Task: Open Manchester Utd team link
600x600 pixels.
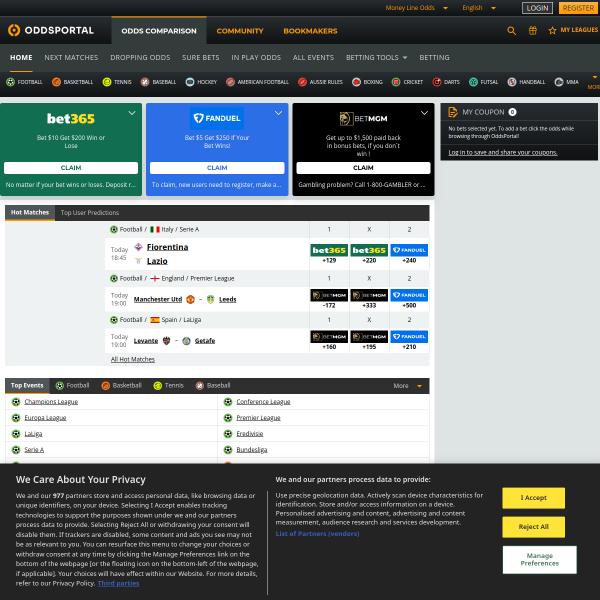Action: (158, 299)
